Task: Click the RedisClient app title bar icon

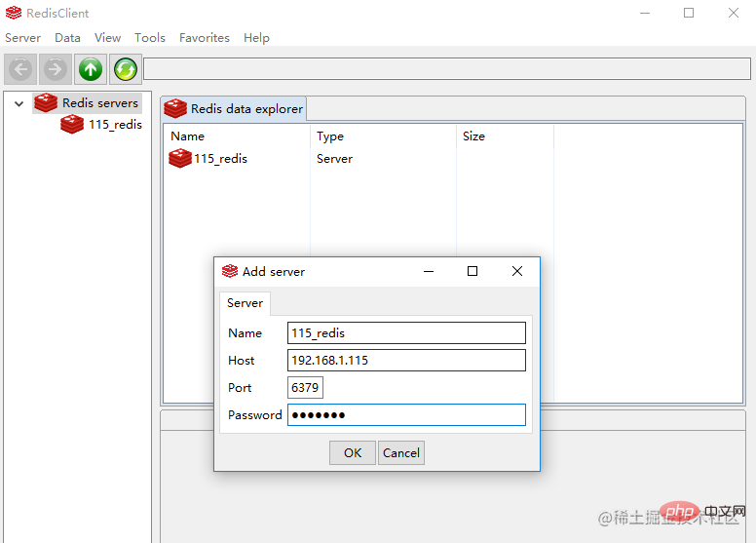Action: coord(14,13)
